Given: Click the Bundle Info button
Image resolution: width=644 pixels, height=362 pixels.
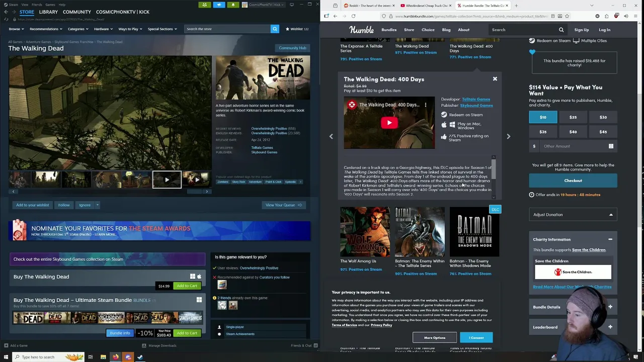Looking at the screenshot, I should click(x=120, y=333).
